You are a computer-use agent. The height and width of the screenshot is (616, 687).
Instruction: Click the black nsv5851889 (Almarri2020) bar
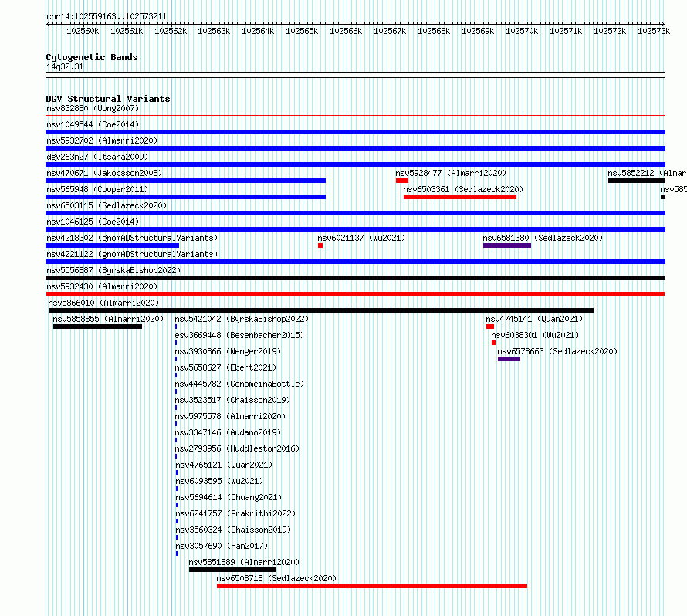[x=232, y=570]
